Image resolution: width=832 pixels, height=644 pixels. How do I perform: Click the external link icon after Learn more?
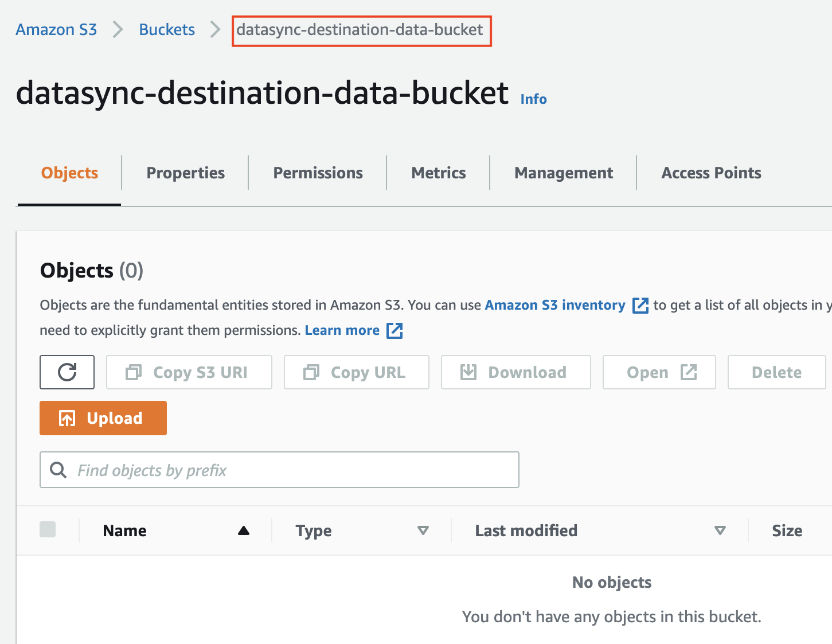394,331
